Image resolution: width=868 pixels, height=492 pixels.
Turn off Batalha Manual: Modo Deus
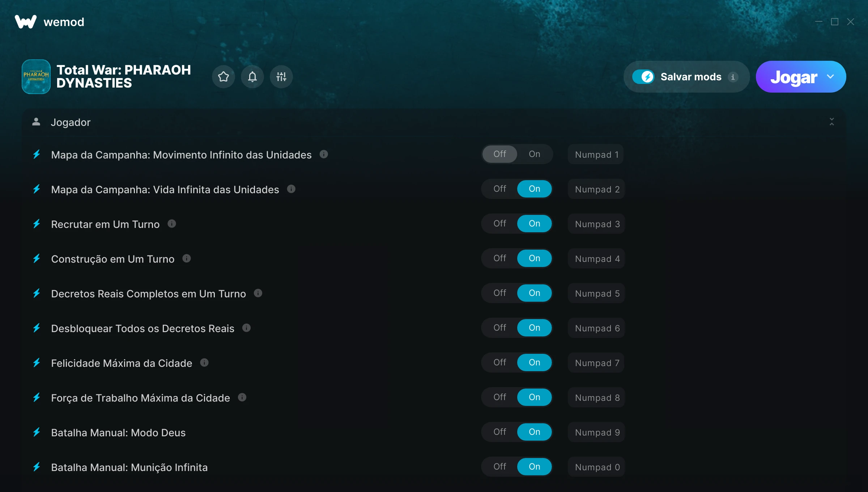coord(500,432)
